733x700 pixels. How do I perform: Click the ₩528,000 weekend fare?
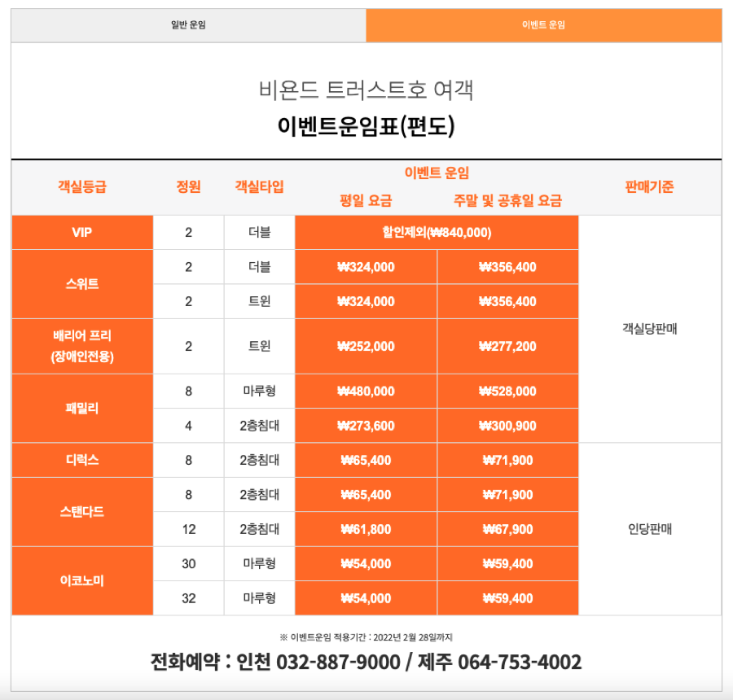pos(507,392)
